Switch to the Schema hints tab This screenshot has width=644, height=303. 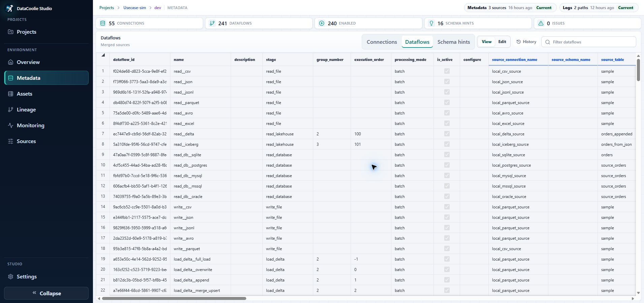click(453, 42)
